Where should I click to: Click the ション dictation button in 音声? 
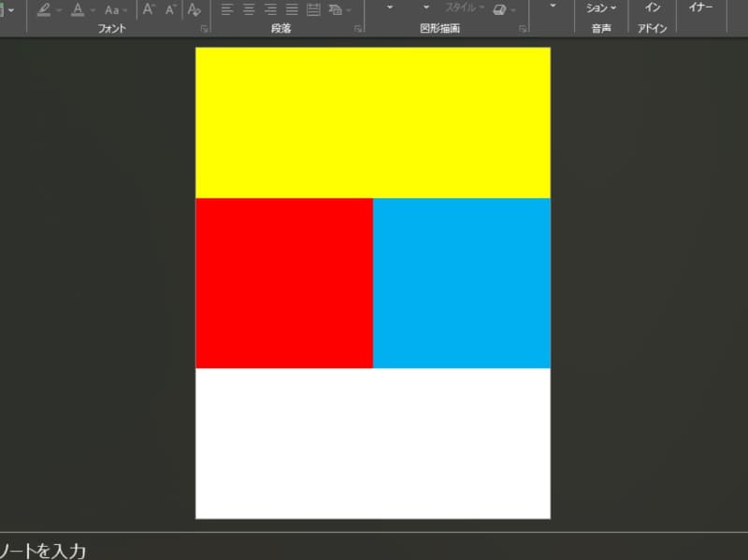point(601,8)
